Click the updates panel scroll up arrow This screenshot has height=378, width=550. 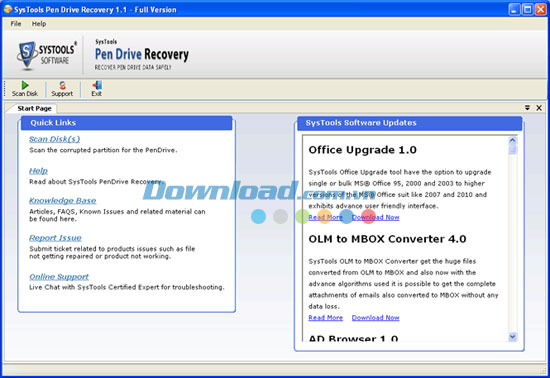[512, 140]
